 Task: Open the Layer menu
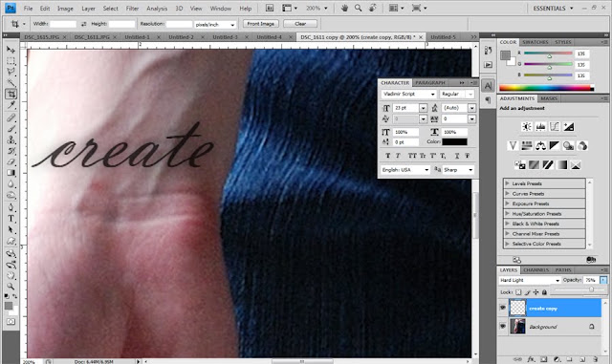pos(88,9)
